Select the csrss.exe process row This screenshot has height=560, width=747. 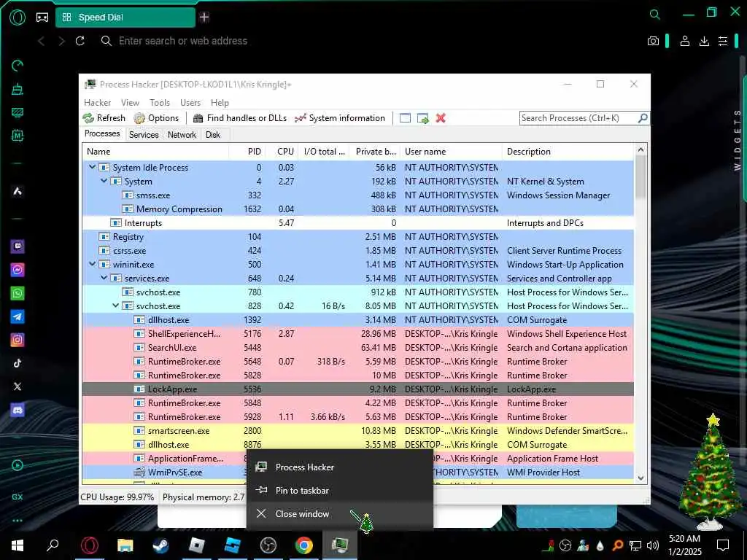(357, 251)
